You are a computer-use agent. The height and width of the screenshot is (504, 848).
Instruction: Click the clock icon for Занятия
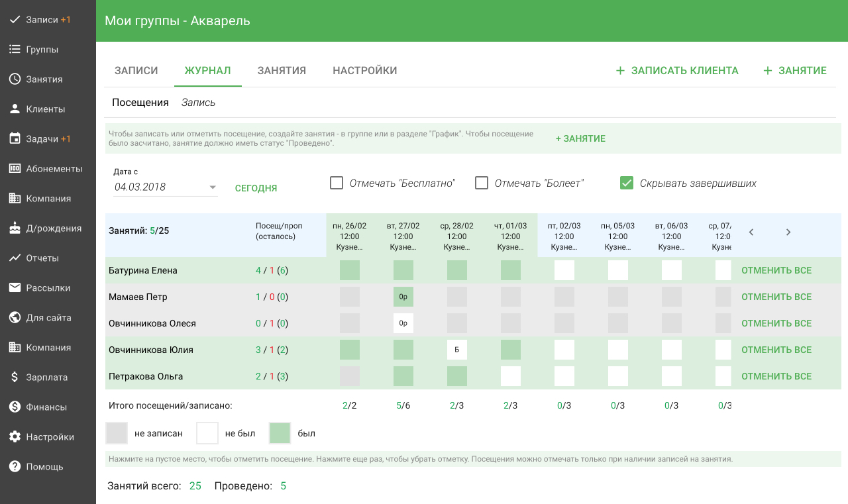(15, 79)
